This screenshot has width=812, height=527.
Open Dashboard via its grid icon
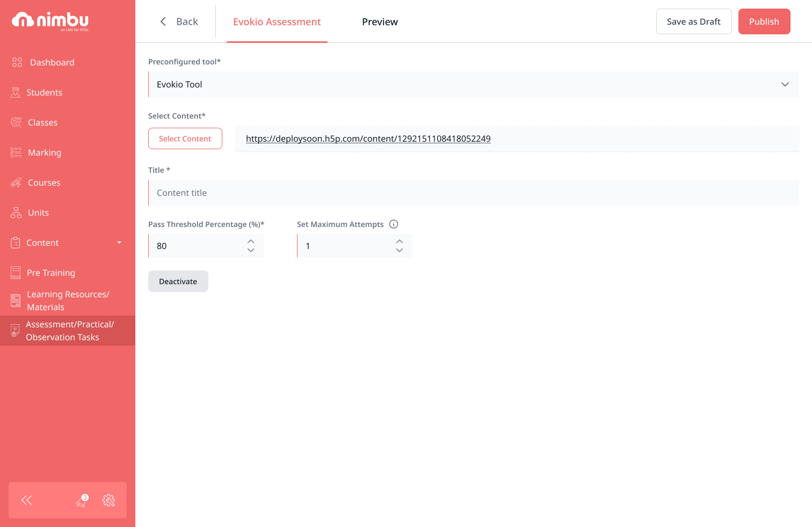[17, 62]
